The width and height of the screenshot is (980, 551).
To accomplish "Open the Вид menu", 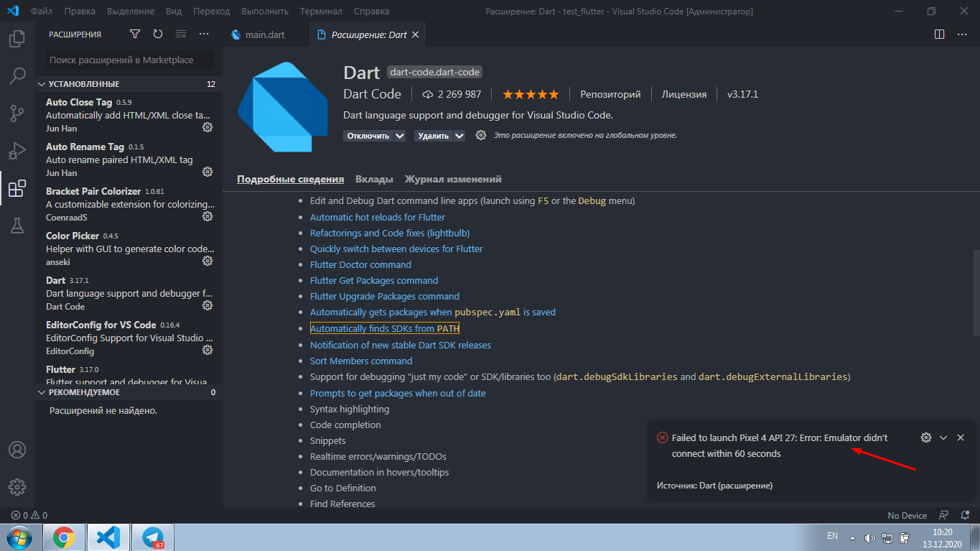I will [x=173, y=11].
